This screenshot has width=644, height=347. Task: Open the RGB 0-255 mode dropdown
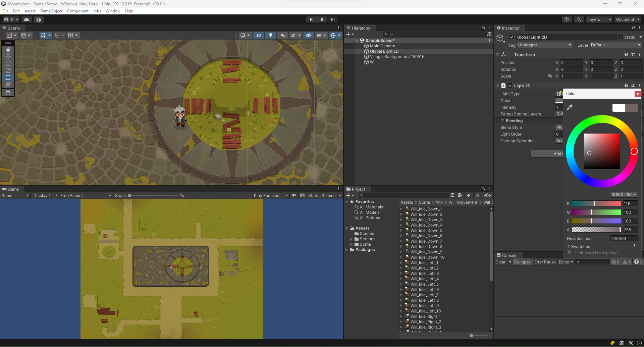pyautogui.click(x=624, y=195)
